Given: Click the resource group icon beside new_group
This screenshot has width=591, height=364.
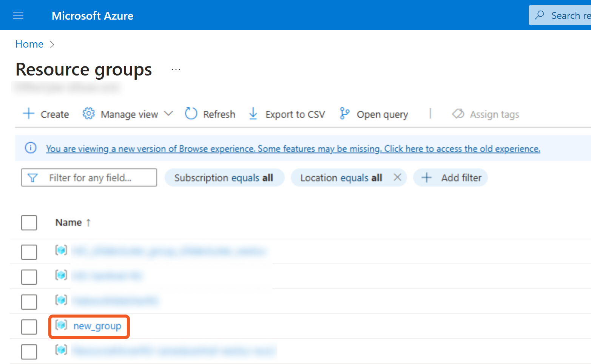Looking at the screenshot, I should (x=61, y=325).
